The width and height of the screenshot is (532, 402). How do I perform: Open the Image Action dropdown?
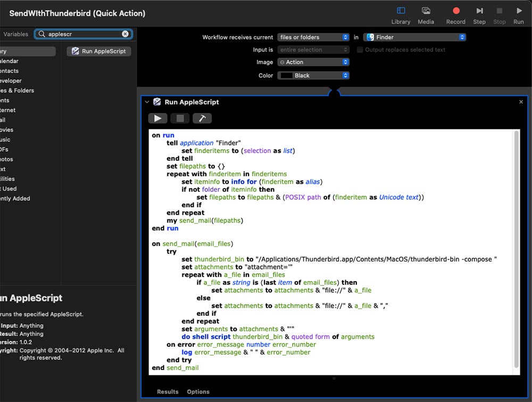(313, 62)
